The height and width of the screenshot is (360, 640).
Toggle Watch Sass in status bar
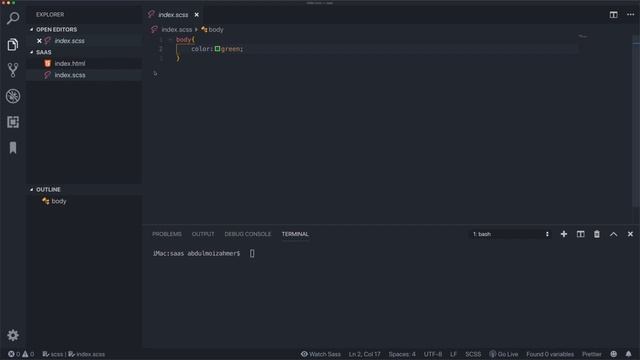(x=321, y=354)
